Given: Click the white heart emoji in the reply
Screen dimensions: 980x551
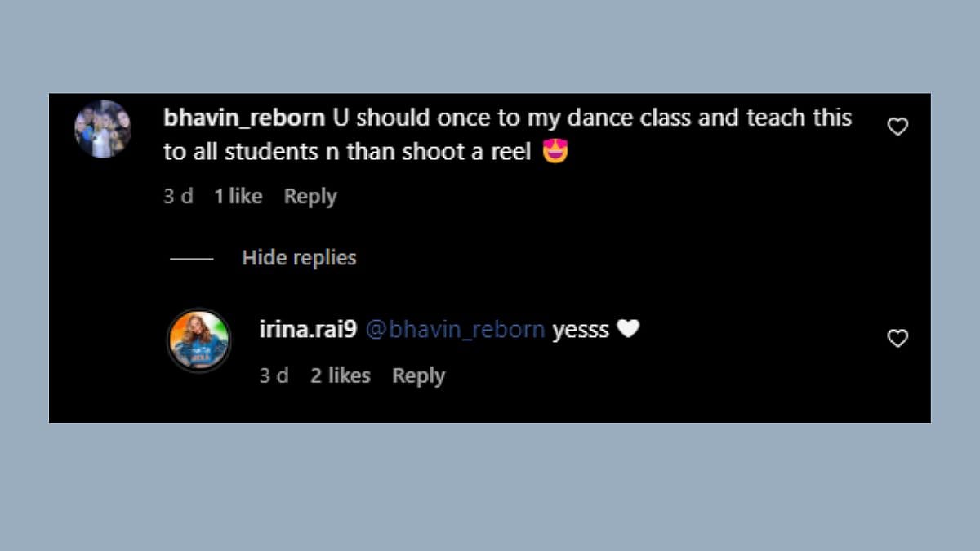Looking at the screenshot, I should click(x=628, y=329).
